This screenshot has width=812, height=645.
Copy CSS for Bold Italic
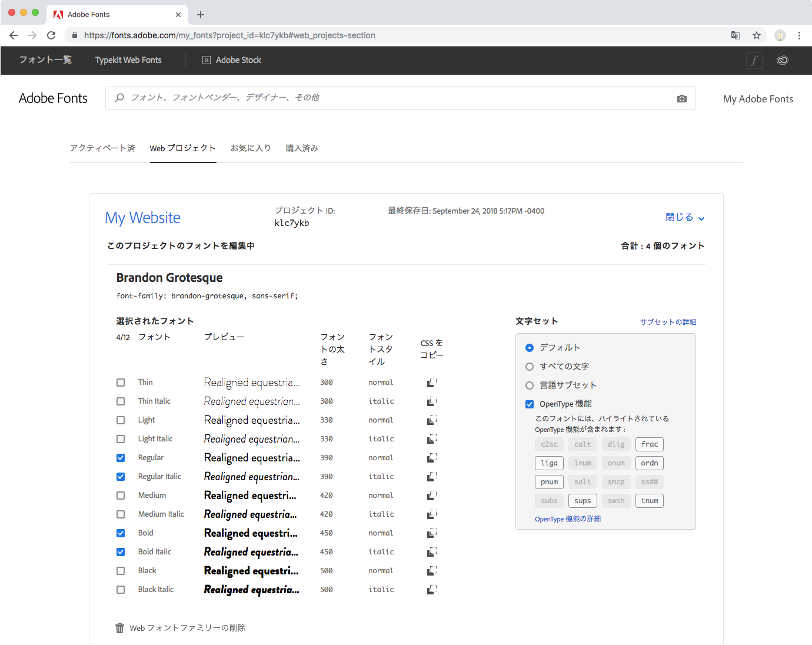[x=431, y=552]
